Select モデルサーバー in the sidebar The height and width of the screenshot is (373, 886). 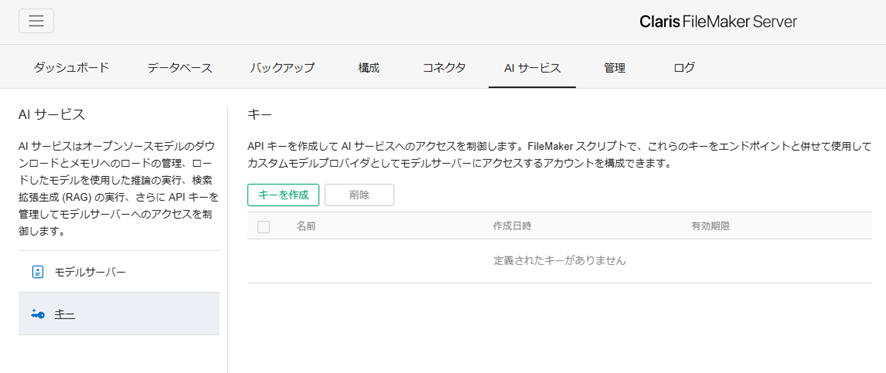click(119, 272)
